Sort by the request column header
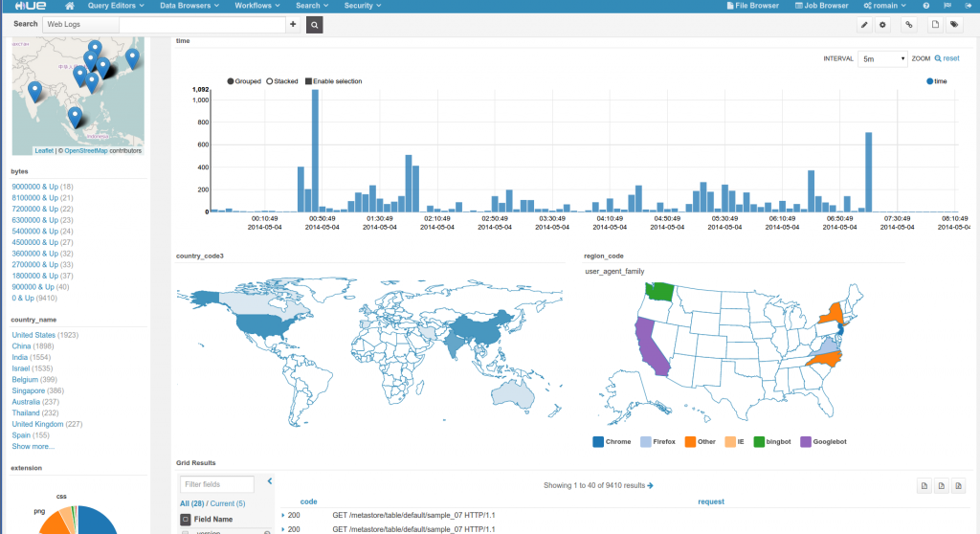Image resolution: width=980 pixels, height=534 pixels. [711, 501]
